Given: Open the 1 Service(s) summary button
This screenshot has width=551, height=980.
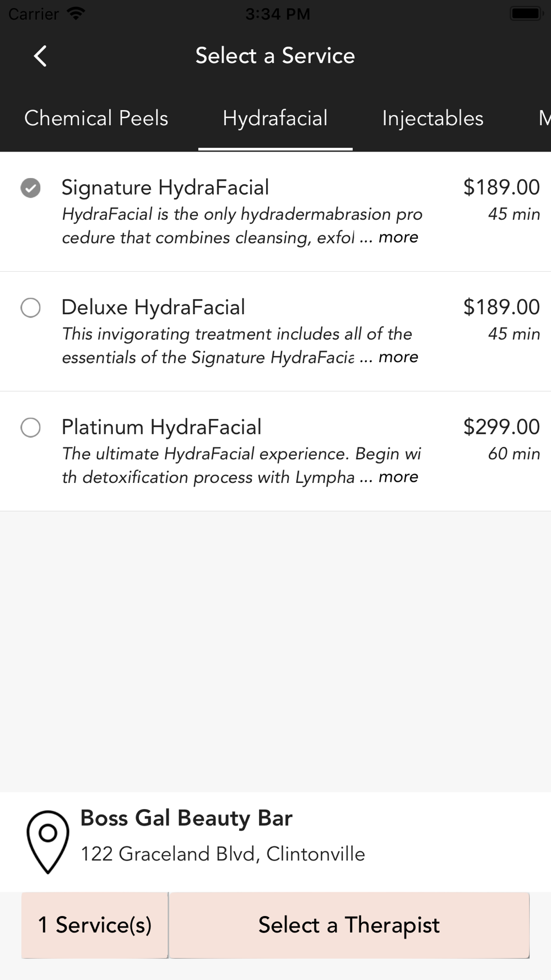Looking at the screenshot, I should pos(95,925).
